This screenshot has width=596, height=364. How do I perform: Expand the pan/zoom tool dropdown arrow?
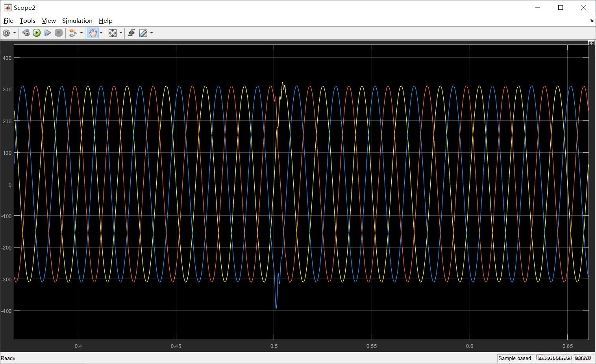[101, 33]
